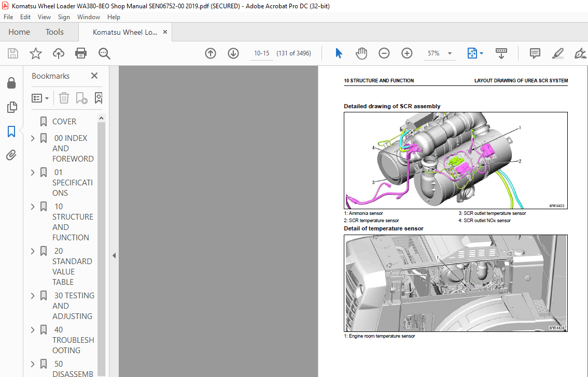Open the Edit menu
The width and height of the screenshot is (588, 377).
tap(25, 17)
